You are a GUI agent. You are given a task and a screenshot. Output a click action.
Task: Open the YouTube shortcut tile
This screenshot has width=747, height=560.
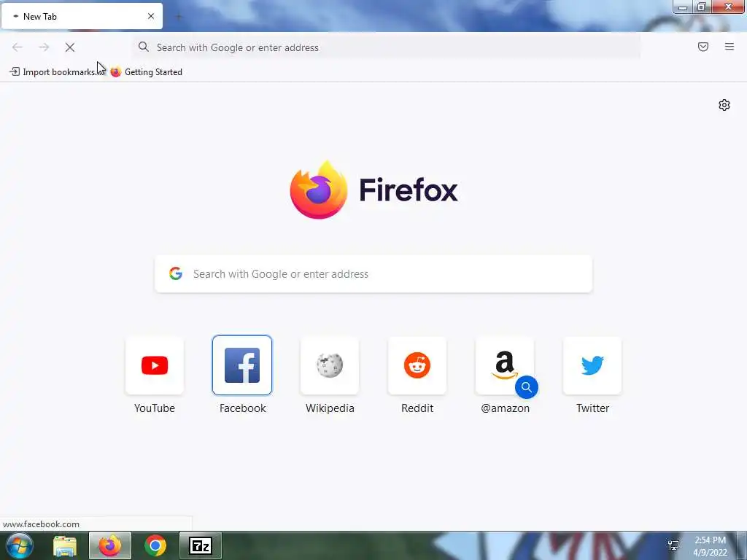pyautogui.click(x=155, y=365)
